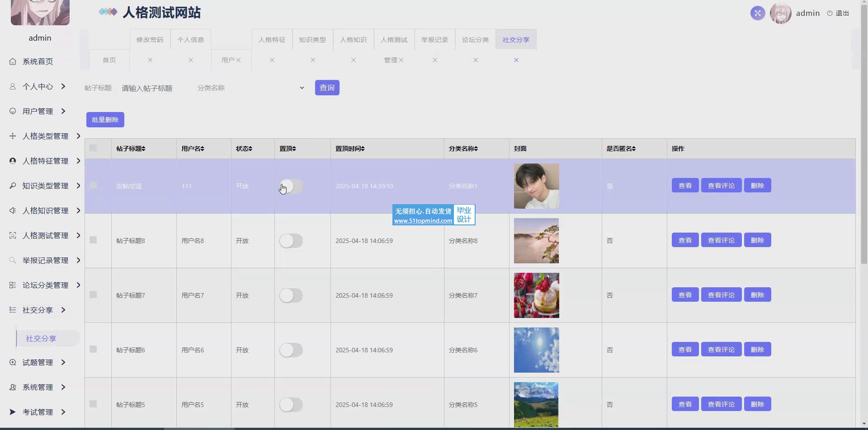Switch to the 论坛分类 tab

(475, 40)
